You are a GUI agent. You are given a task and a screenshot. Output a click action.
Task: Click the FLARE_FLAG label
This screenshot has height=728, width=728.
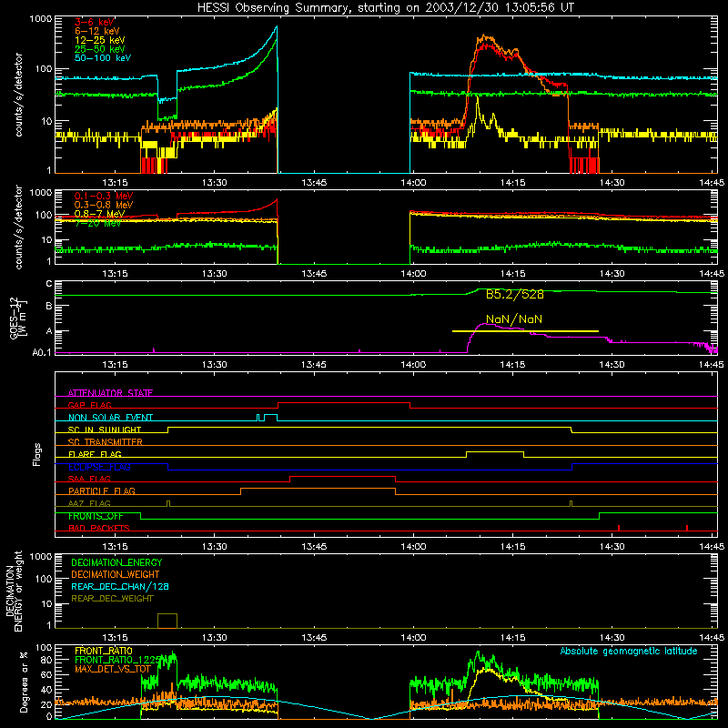pyautogui.click(x=95, y=454)
